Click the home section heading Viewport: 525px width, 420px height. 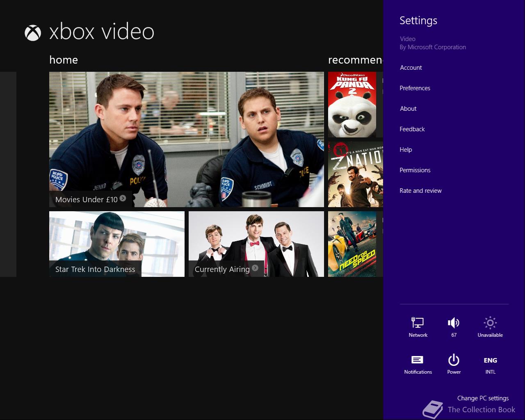(x=64, y=60)
